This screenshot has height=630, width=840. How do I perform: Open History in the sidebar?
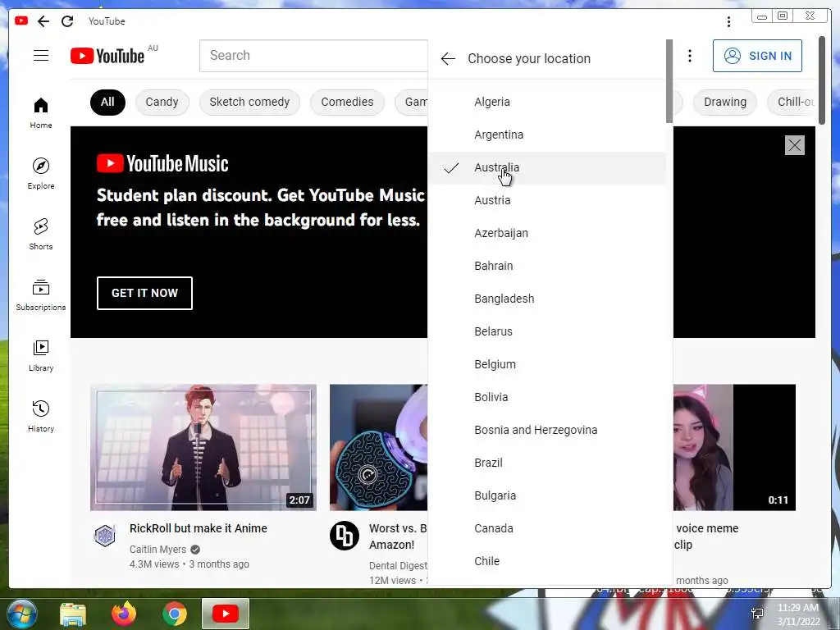click(41, 416)
